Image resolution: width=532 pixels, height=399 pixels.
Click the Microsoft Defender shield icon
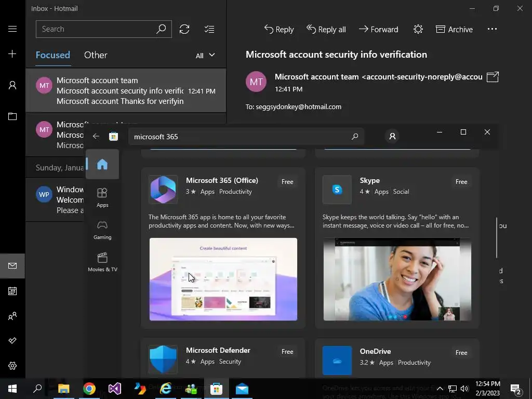pyautogui.click(x=163, y=360)
